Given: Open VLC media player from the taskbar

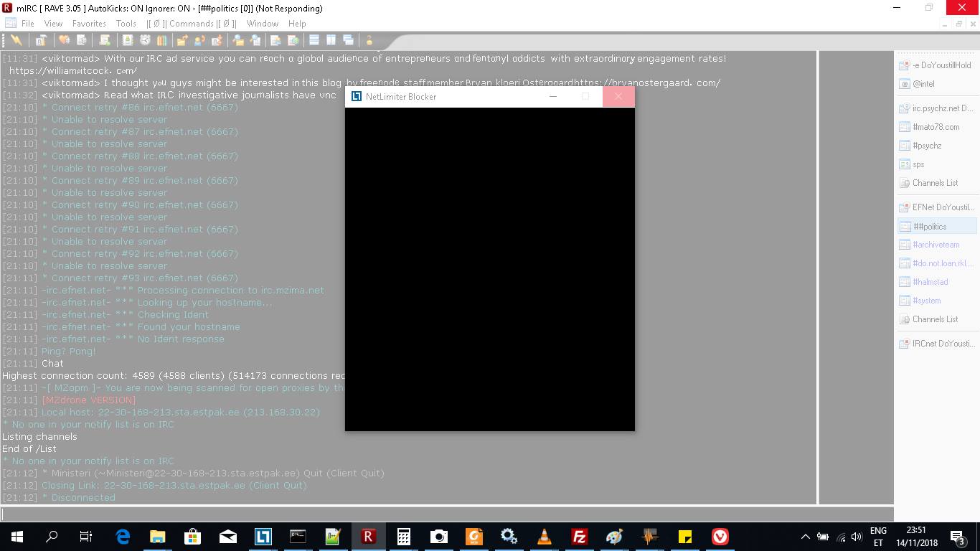Looking at the screenshot, I should [545, 537].
